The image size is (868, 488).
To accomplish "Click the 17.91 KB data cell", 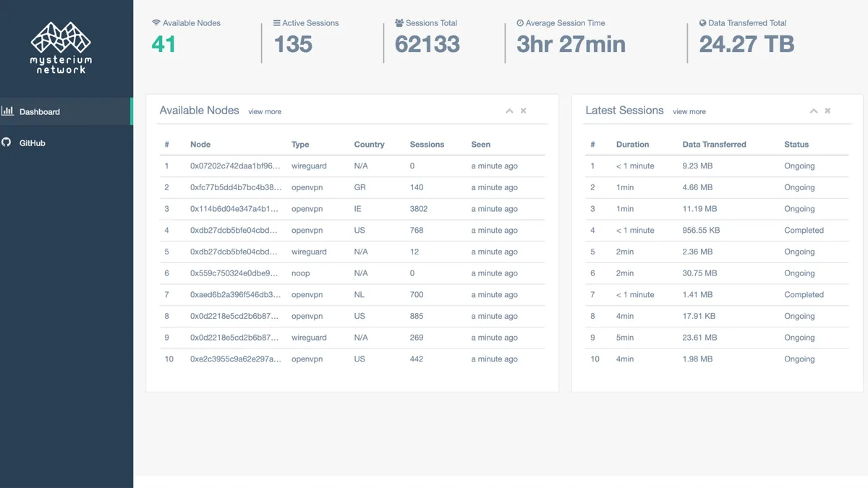I will click(699, 317).
